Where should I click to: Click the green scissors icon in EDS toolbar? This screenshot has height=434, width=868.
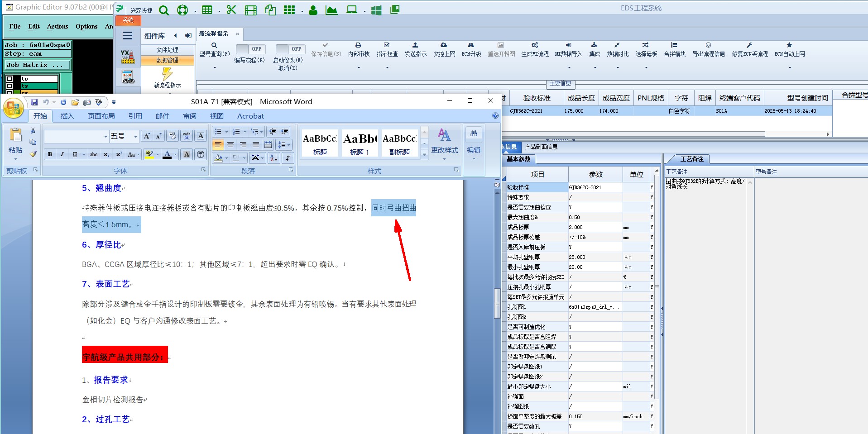click(231, 10)
